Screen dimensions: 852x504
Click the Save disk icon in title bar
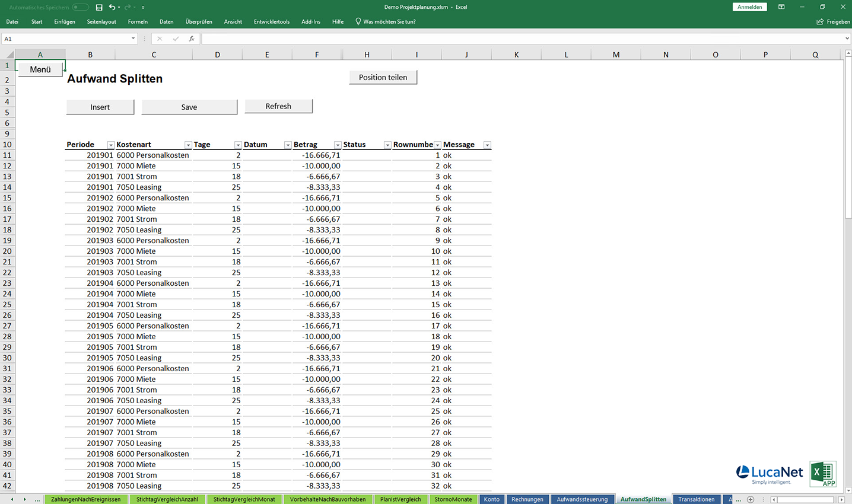click(99, 7)
